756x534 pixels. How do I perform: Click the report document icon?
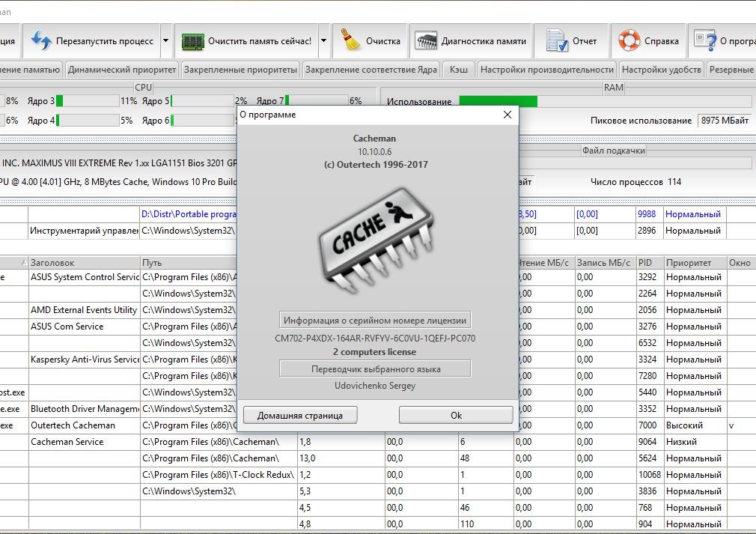(557, 40)
